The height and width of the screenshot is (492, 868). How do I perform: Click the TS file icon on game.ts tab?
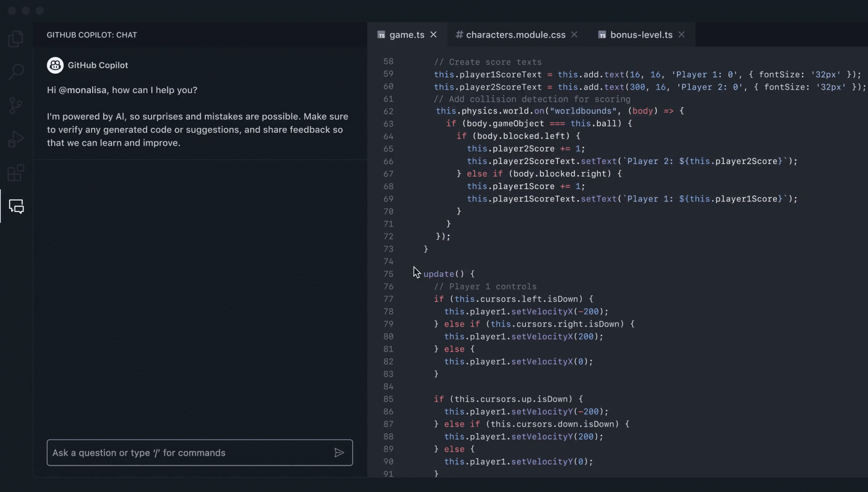(x=381, y=35)
